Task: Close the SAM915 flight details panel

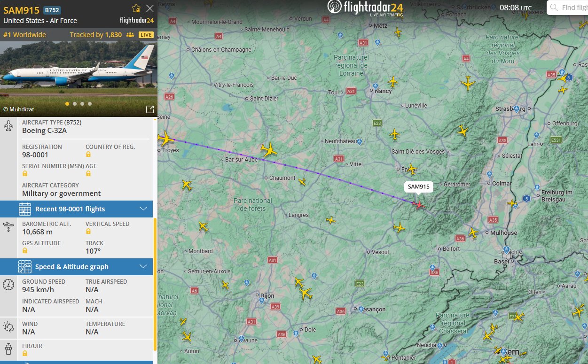Action: (x=150, y=8)
